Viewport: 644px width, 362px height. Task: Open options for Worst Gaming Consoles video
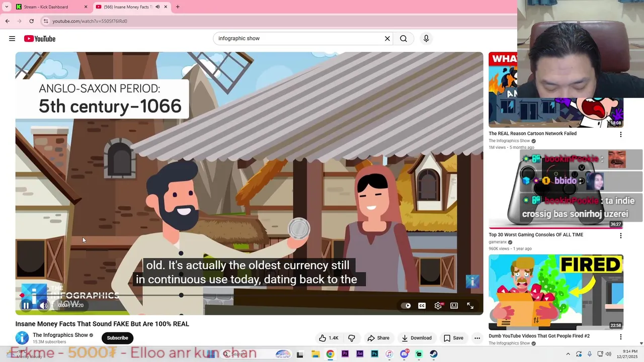(x=620, y=235)
